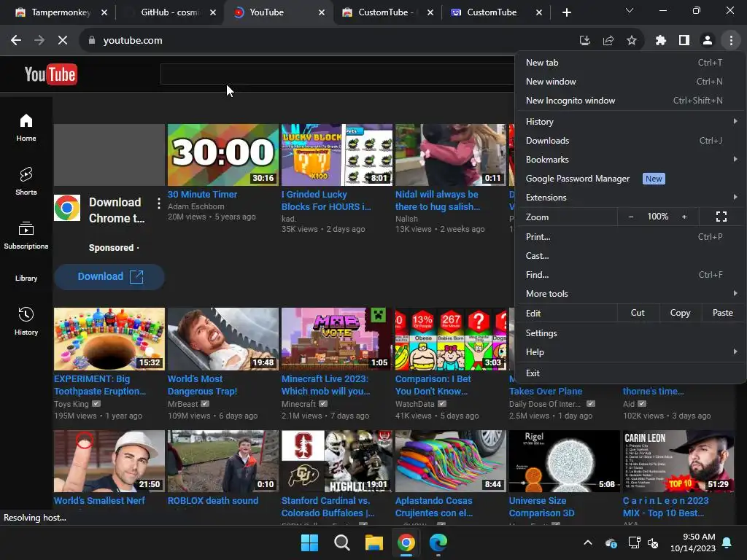The height and width of the screenshot is (560, 747).
Task: Bookmark this page with star icon
Action: tap(632, 41)
